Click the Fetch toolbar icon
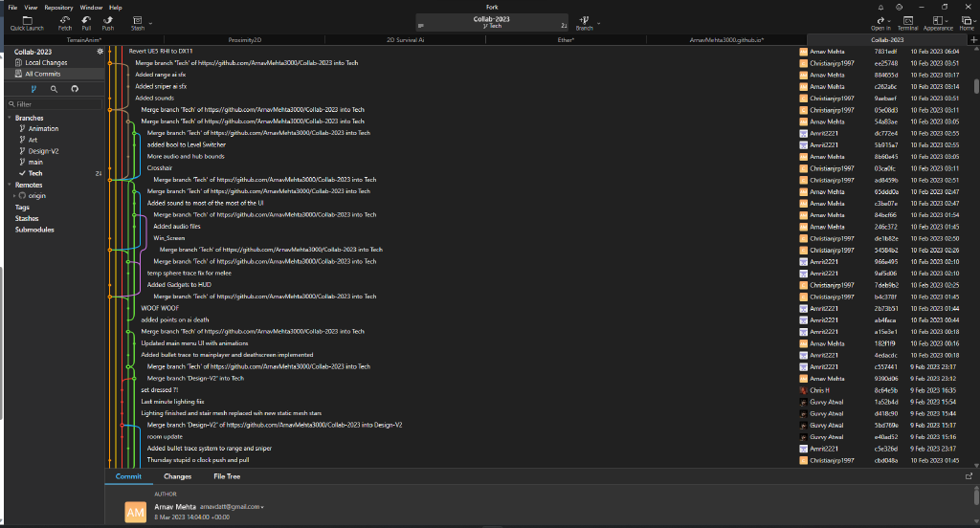The height and width of the screenshot is (528, 980). click(x=65, y=21)
